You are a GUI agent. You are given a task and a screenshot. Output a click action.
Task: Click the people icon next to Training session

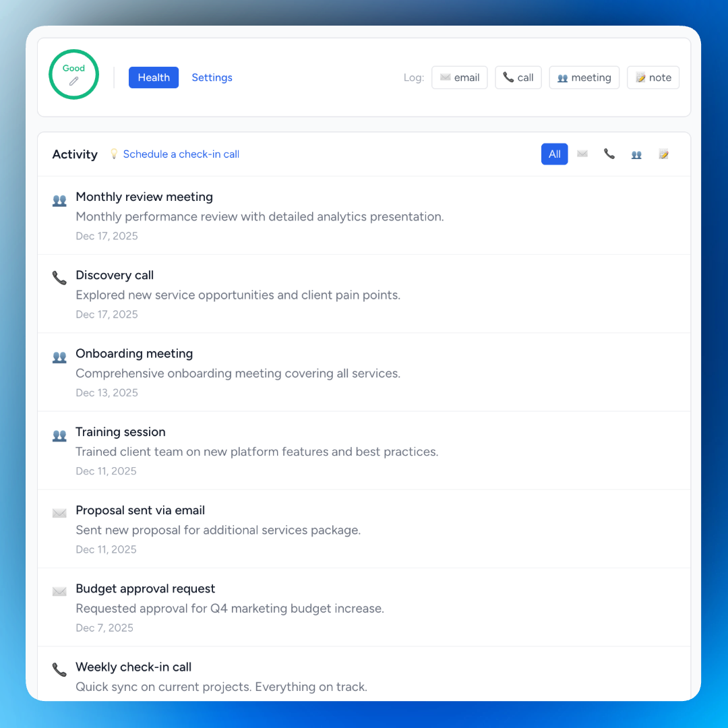pyautogui.click(x=59, y=434)
